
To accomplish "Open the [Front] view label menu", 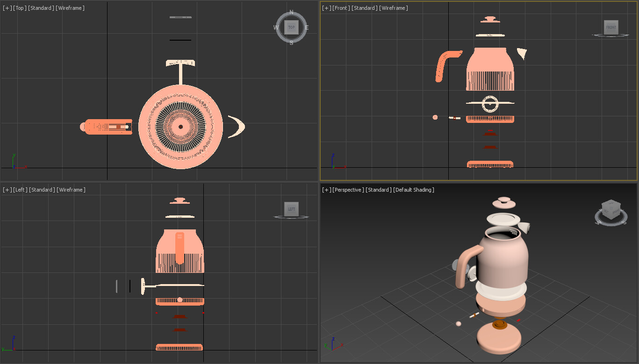I will coord(341,8).
